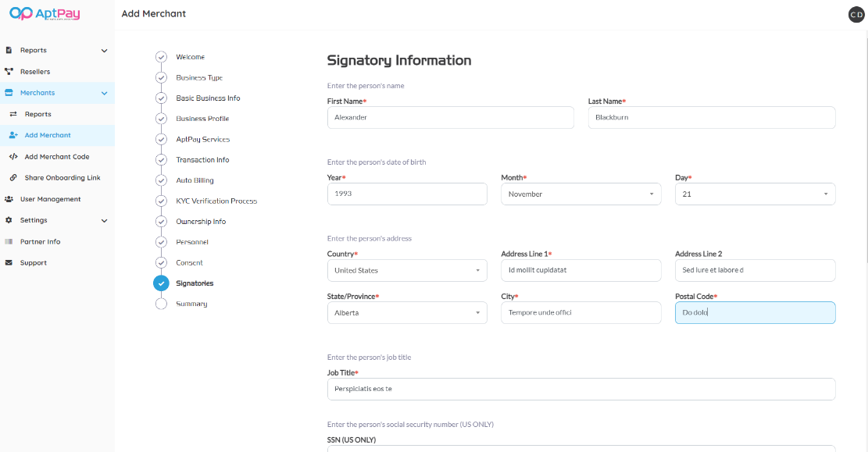Click the AptPay logo
This screenshot has width=868, height=452.
click(45, 14)
